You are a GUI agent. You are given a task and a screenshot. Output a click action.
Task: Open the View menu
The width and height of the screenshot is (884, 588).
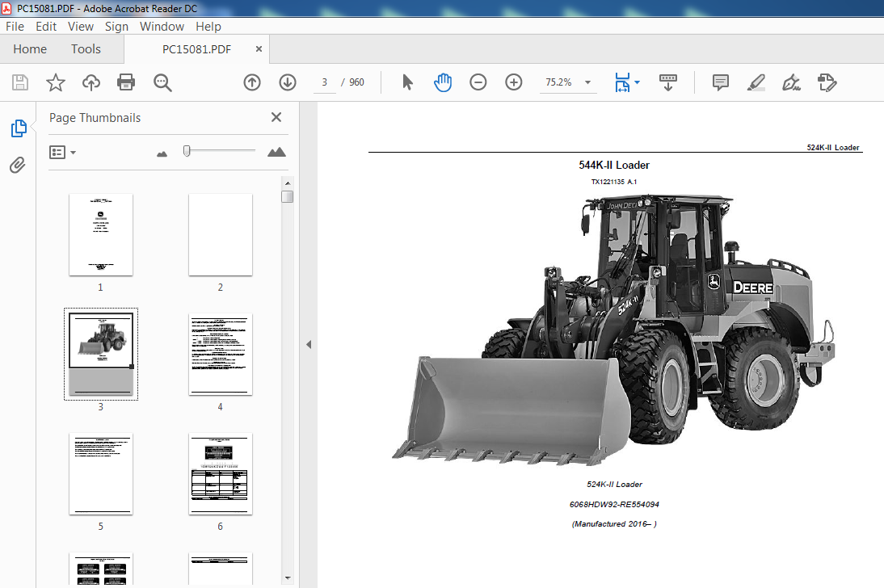coord(81,27)
